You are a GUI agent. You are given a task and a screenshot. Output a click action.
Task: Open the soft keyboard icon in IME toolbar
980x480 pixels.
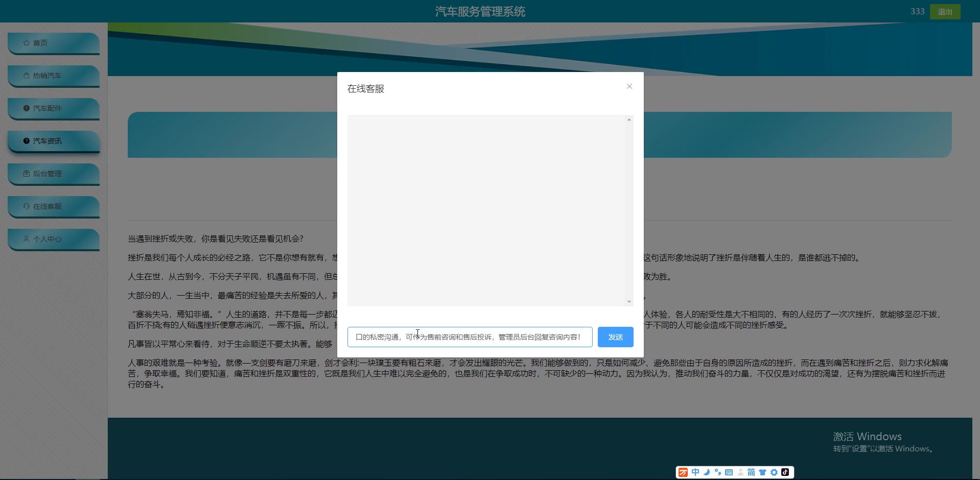click(729, 472)
